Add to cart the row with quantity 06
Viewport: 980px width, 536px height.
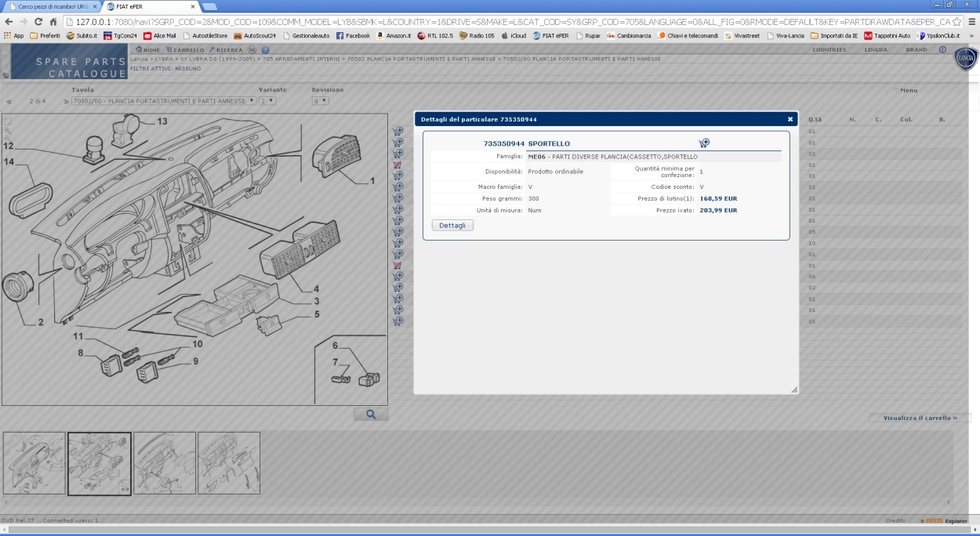tap(397, 277)
